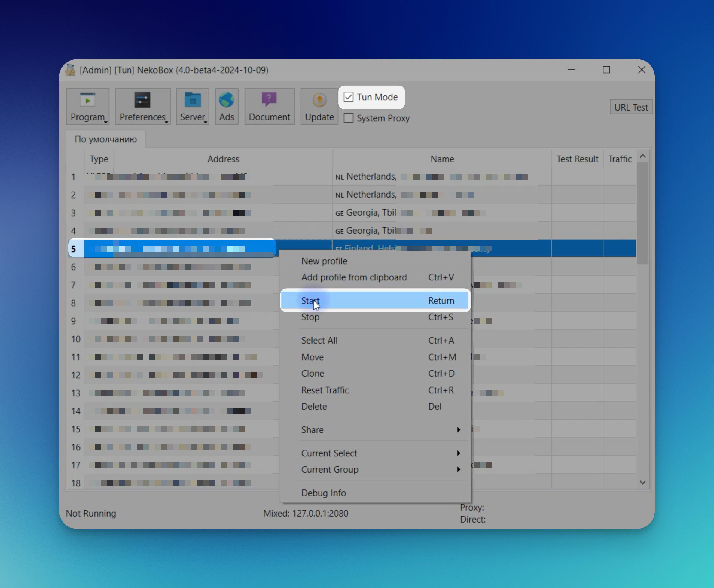Click the scrollbar down arrow
Screen dimensions: 714x588
pyautogui.click(x=642, y=482)
